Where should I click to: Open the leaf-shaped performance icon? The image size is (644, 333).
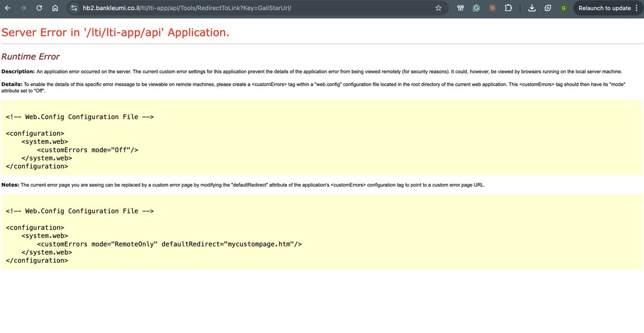pos(547,8)
